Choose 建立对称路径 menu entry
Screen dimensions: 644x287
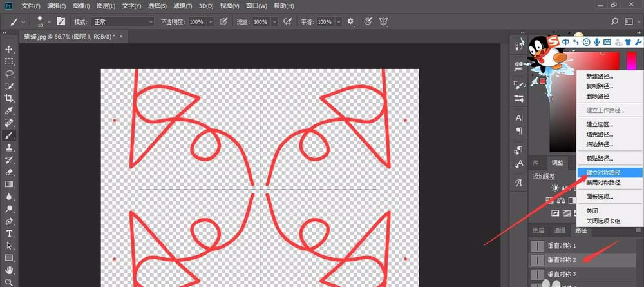[609, 173]
